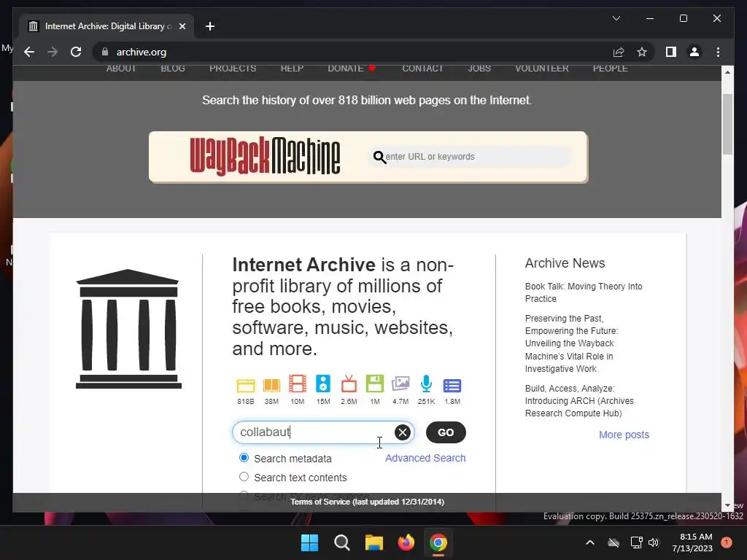Click the WayBack Machine logo
747x560 pixels.
[265, 156]
